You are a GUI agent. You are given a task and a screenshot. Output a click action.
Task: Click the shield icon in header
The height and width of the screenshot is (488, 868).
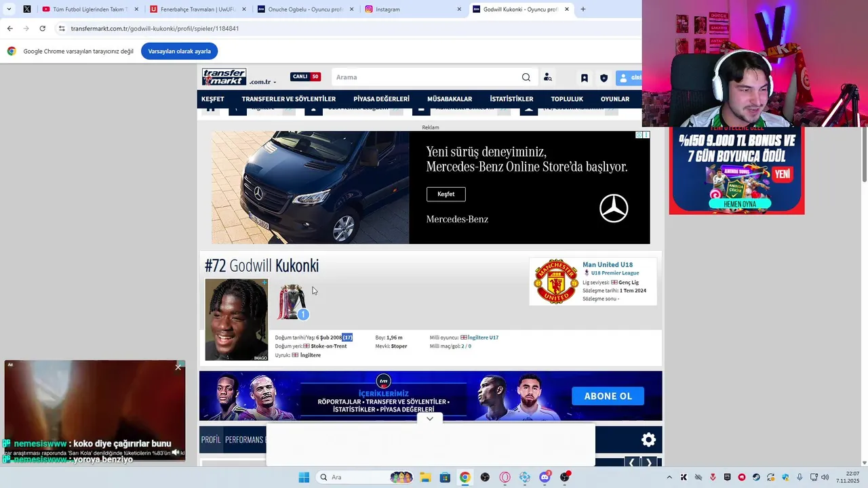coord(604,78)
